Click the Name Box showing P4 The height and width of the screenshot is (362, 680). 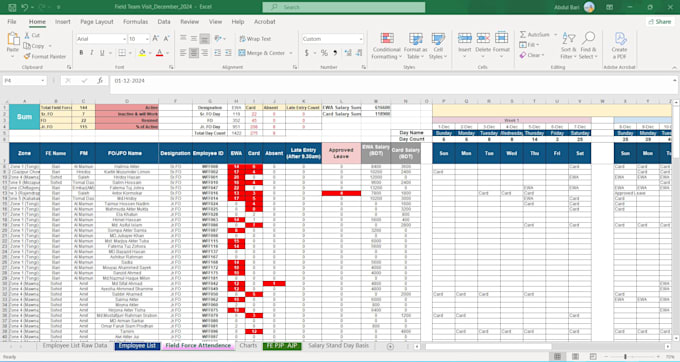click(x=24, y=81)
